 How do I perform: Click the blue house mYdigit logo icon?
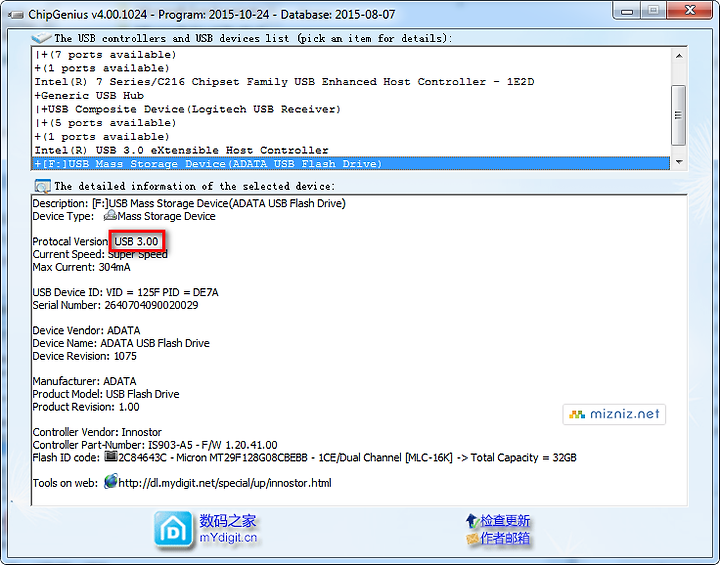[173, 530]
